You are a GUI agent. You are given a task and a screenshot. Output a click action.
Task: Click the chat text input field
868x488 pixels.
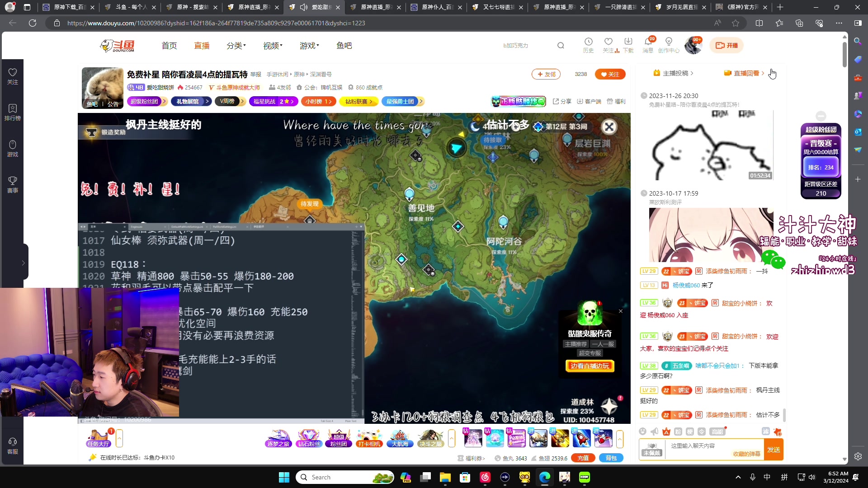click(714, 450)
